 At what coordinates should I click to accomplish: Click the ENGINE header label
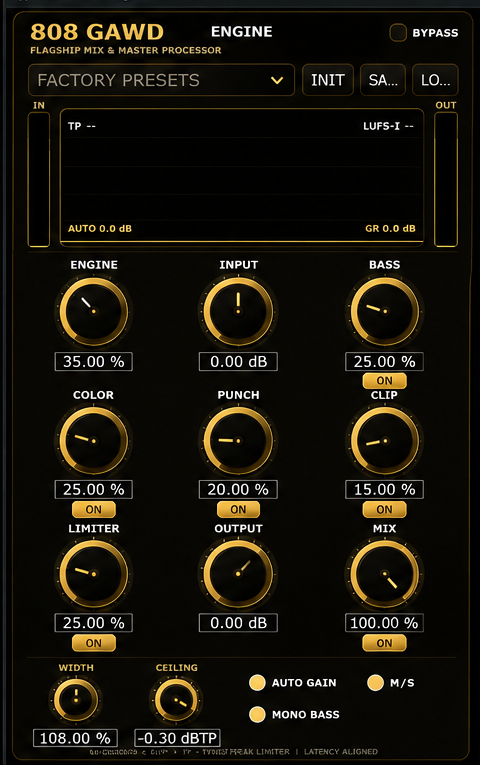click(241, 32)
